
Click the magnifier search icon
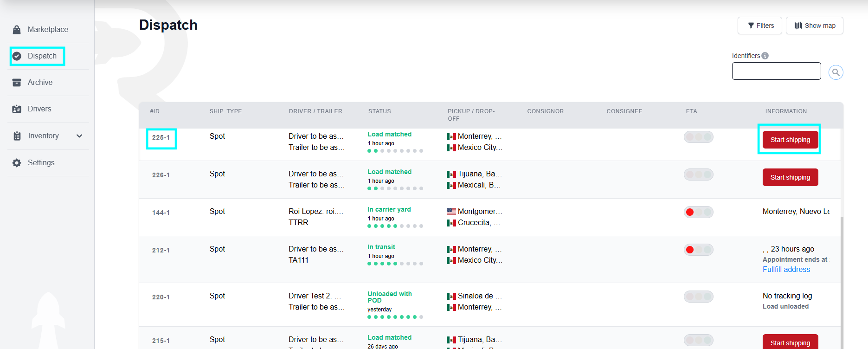pyautogui.click(x=836, y=72)
